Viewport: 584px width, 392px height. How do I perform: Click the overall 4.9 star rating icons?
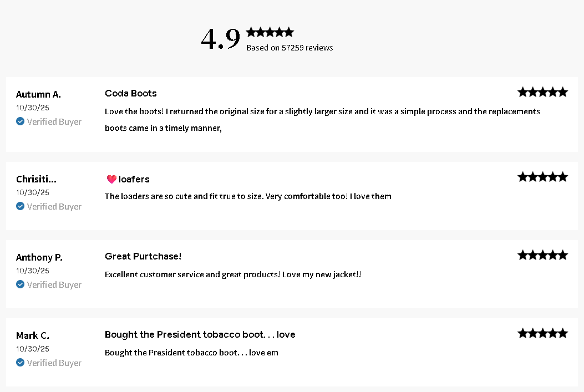[270, 32]
